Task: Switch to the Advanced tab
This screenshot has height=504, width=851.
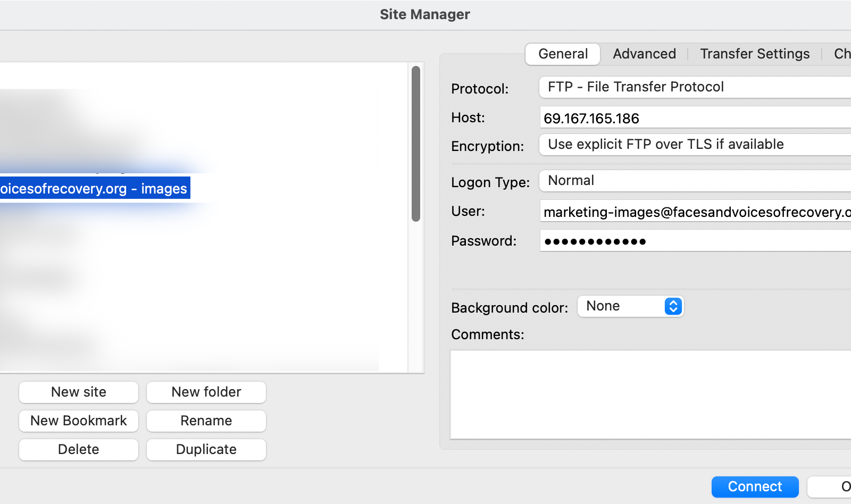Action: coord(644,54)
